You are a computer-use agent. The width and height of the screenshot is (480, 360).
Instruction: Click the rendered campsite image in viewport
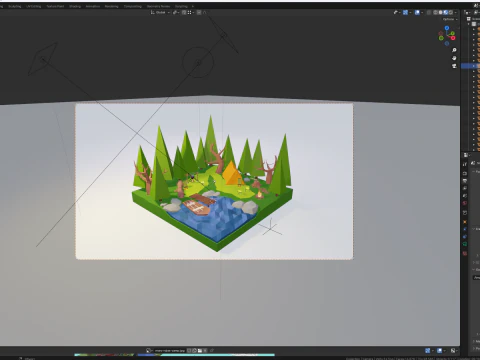click(x=214, y=181)
